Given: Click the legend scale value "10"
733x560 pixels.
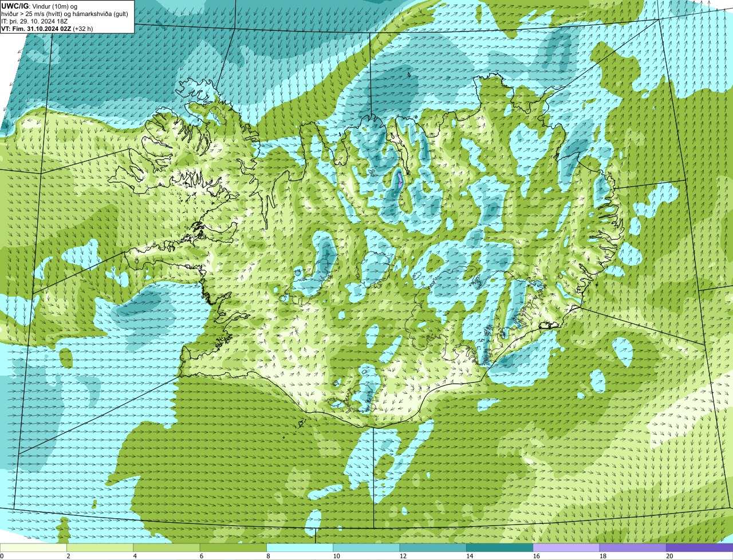Looking at the screenshot, I should pos(336,556).
